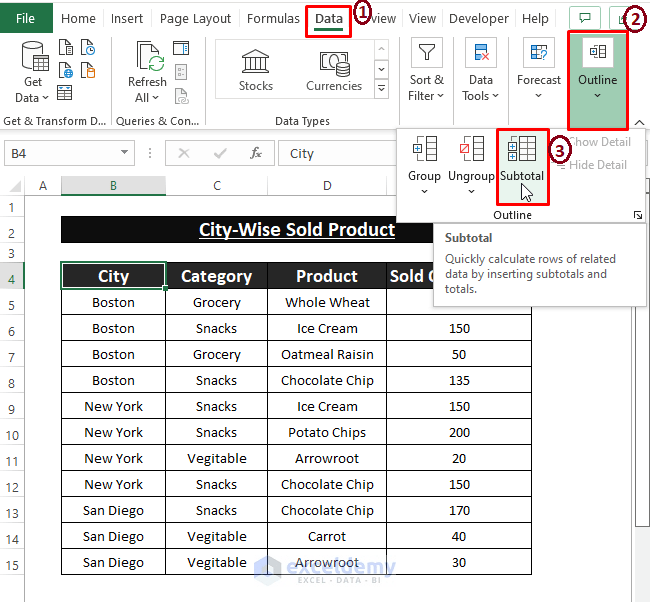Click the Ungroup icon
The width and height of the screenshot is (650, 602).
(x=472, y=148)
